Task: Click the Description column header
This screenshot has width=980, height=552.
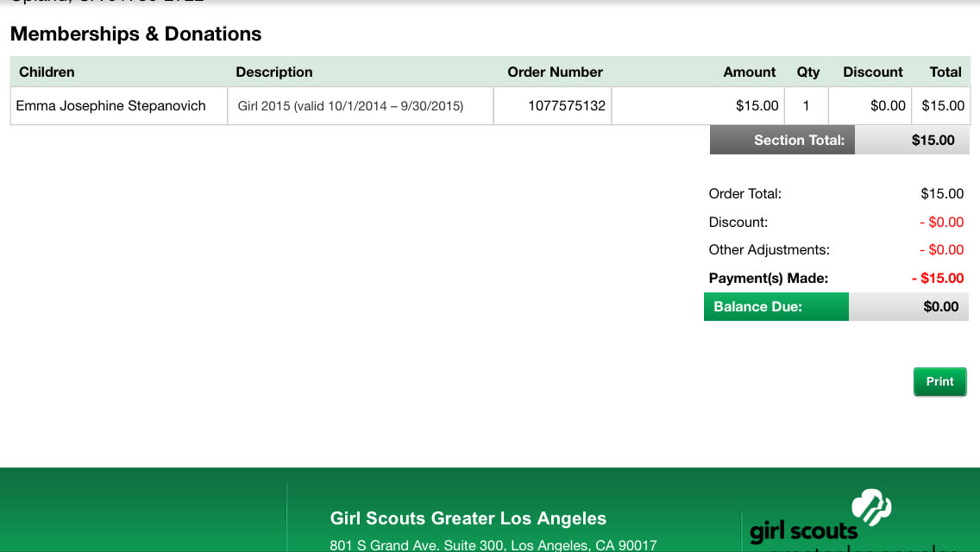Action: (x=273, y=72)
